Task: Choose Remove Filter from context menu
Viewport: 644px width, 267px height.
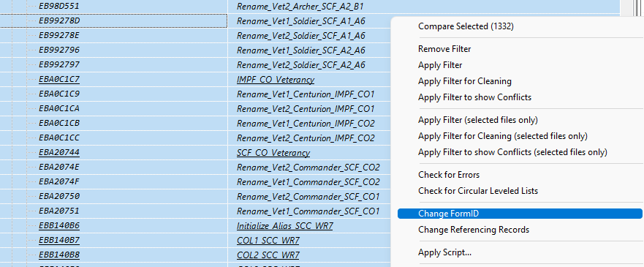Action: click(444, 49)
